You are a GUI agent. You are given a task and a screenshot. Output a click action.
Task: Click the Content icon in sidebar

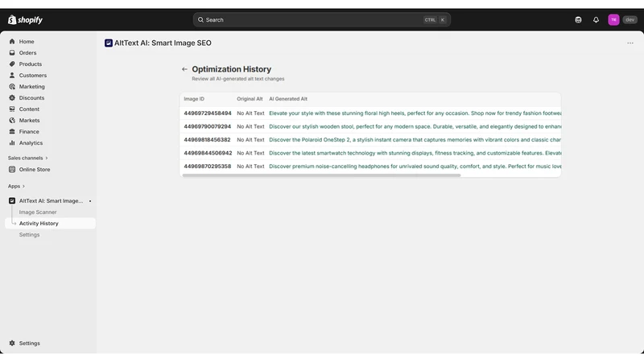(x=12, y=109)
